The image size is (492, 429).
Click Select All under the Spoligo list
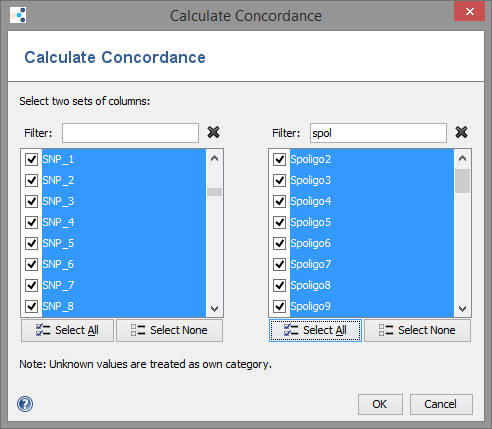[315, 330]
